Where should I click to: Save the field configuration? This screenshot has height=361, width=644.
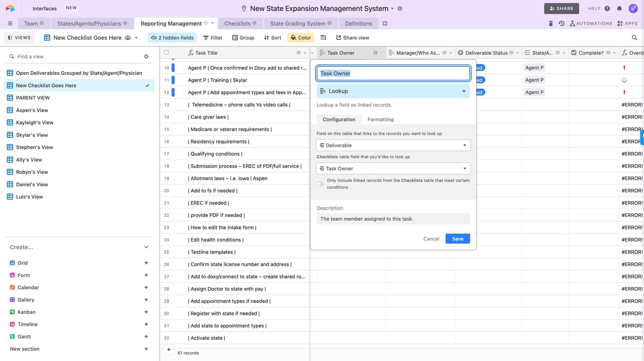tap(458, 239)
